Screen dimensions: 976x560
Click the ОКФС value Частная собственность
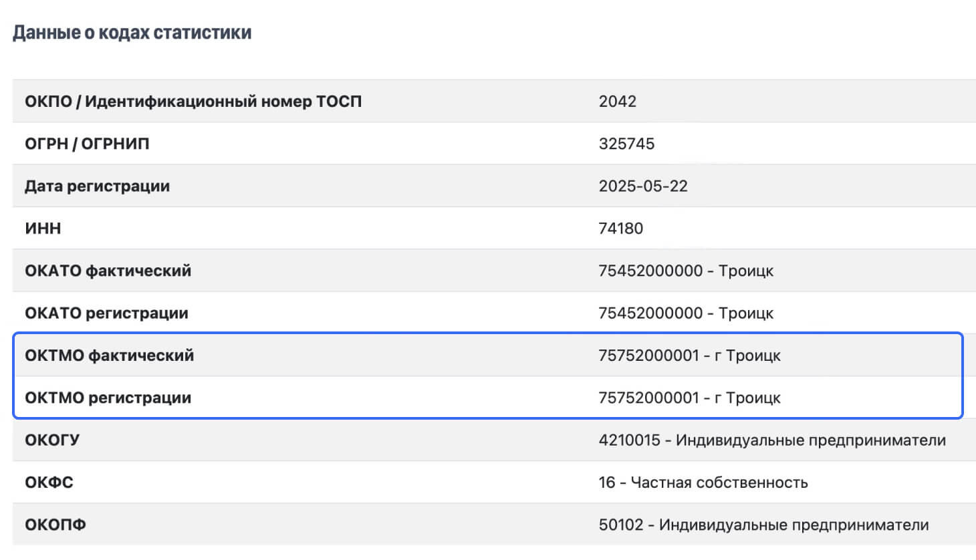coord(703,482)
